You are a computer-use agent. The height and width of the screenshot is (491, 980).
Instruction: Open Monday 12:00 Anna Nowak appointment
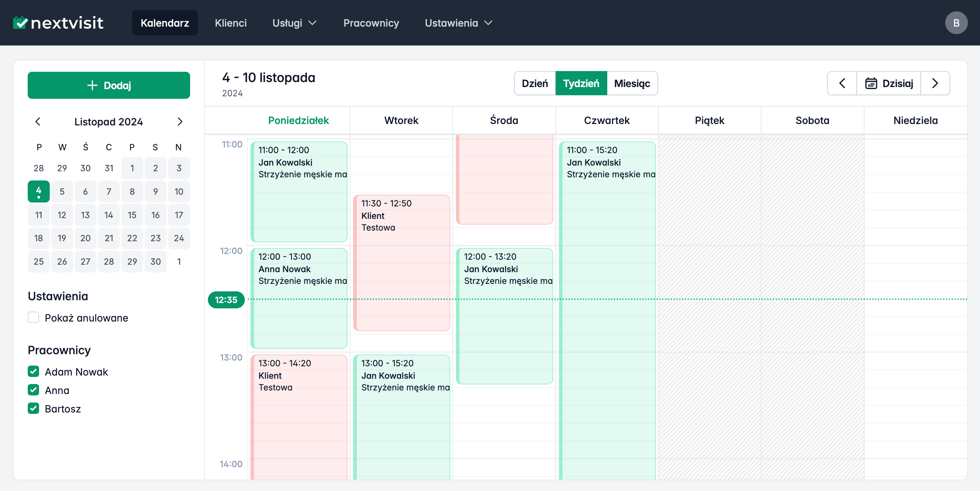[x=298, y=298]
